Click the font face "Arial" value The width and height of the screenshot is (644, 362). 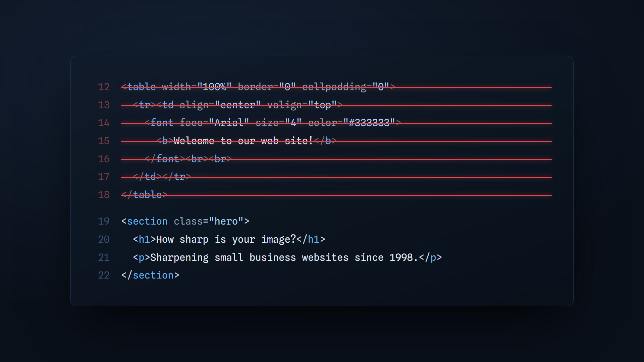click(229, 123)
